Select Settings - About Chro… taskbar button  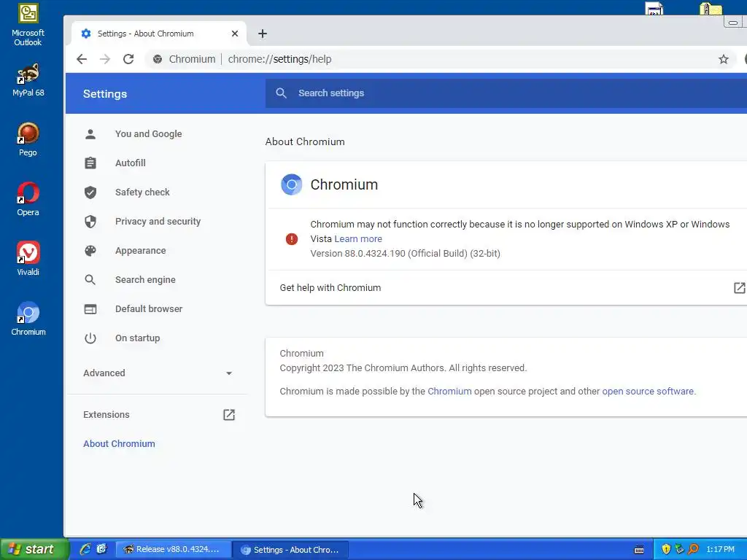pyautogui.click(x=291, y=550)
